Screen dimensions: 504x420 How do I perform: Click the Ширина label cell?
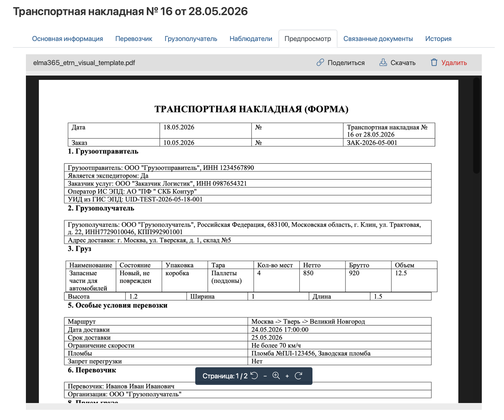[217, 296]
